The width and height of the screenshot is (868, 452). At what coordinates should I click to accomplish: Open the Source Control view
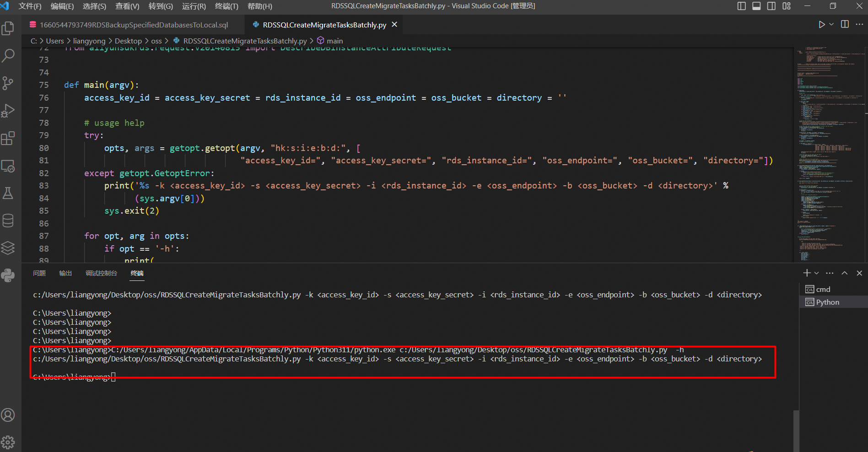click(8, 83)
